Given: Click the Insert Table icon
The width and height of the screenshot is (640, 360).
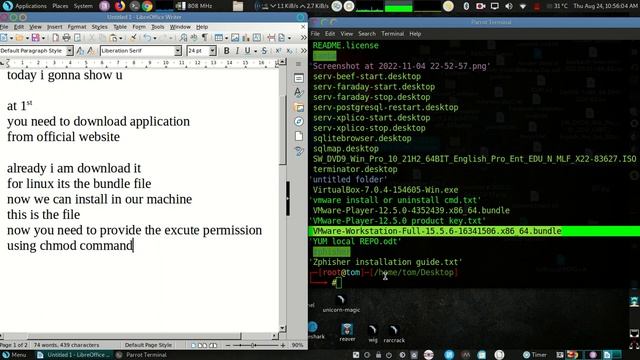Looking at the screenshot, I should coord(219,38).
